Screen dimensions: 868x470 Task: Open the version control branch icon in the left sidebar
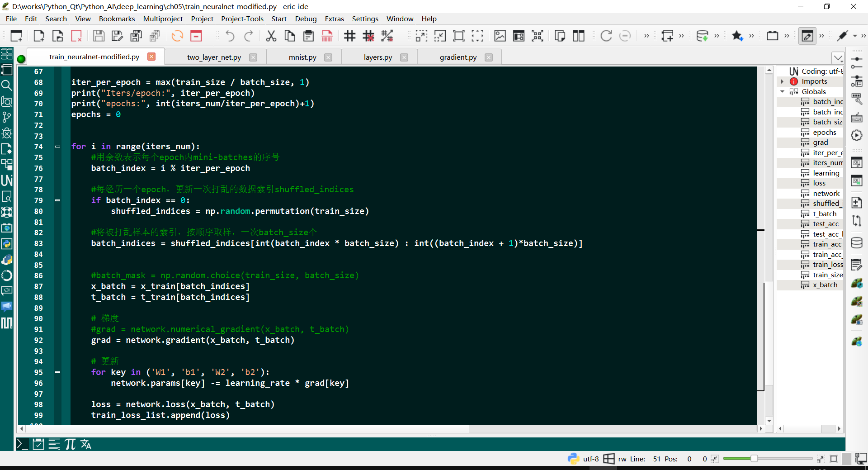pos(7,117)
